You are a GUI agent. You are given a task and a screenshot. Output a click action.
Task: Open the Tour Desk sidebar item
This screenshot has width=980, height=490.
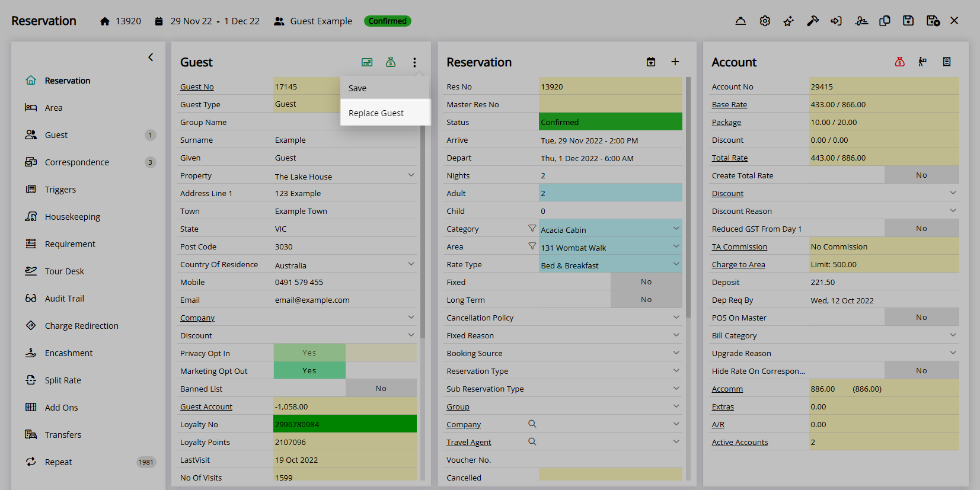click(x=64, y=271)
